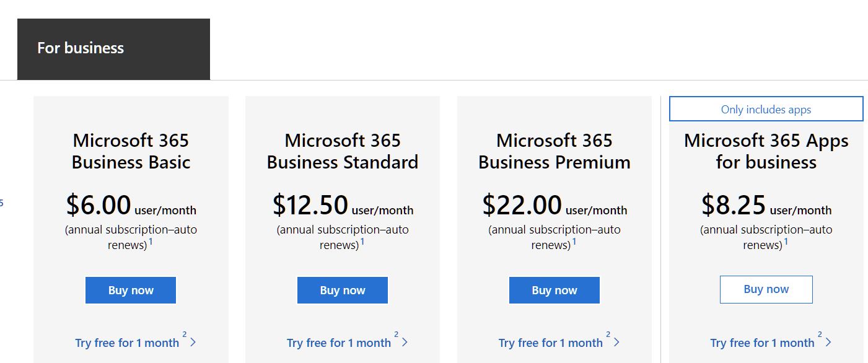Click the chevron beside Business Basic free trial
868x363 pixels.
point(193,342)
